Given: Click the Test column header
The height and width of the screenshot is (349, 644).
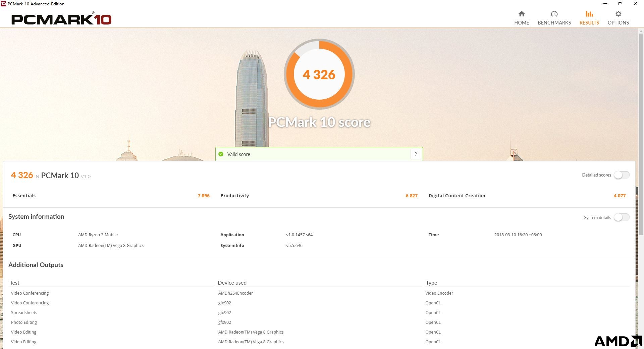Looking at the screenshot, I should coord(14,283).
